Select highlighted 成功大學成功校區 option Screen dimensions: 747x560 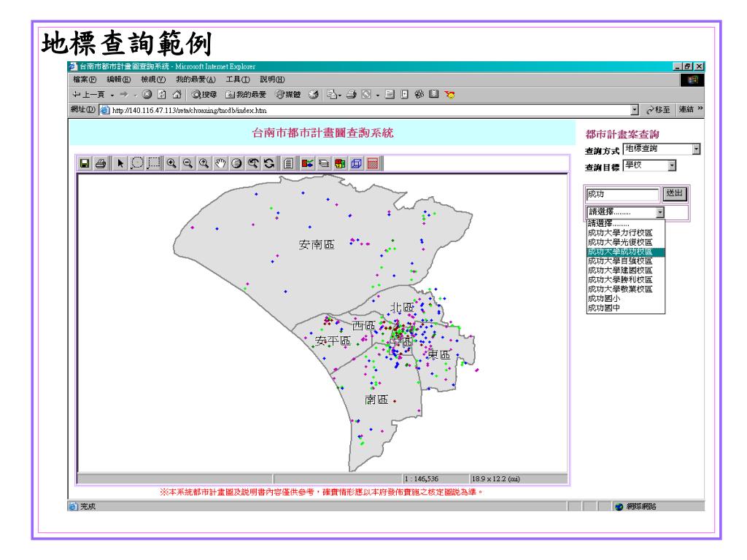pyautogui.click(x=625, y=252)
